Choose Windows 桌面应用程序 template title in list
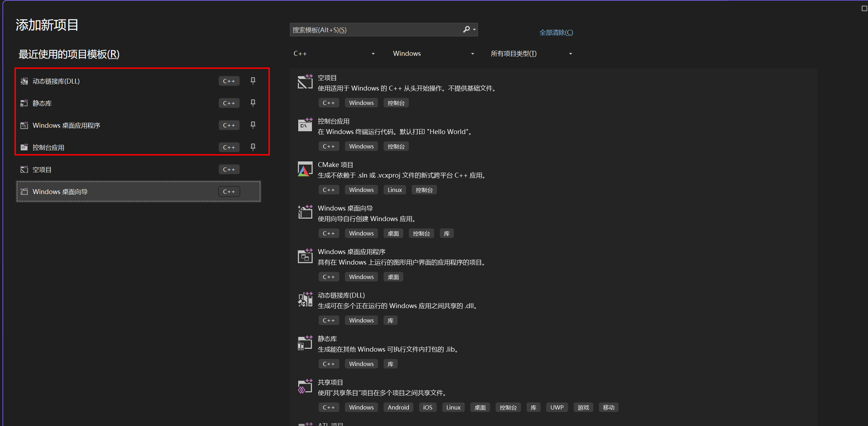The image size is (868, 426). point(351,252)
